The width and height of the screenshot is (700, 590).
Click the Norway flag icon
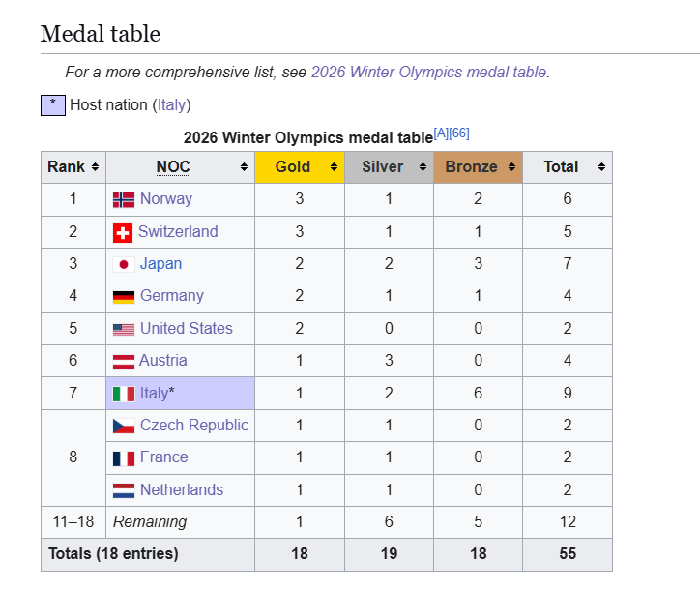[124, 199]
